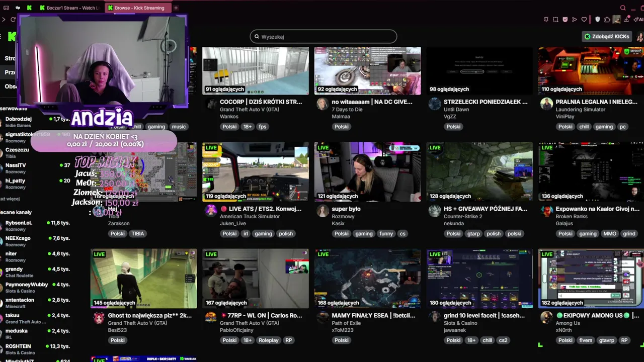This screenshot has width=644, height=362.
Task: Open Kick user avatar menu
Action: (640, 37)
